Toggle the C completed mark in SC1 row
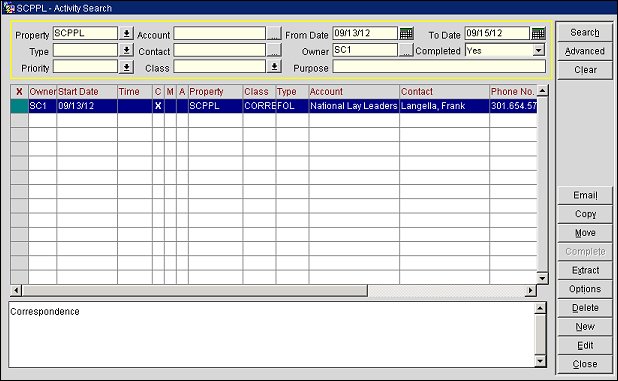618x381 pixels. (158, 106)
